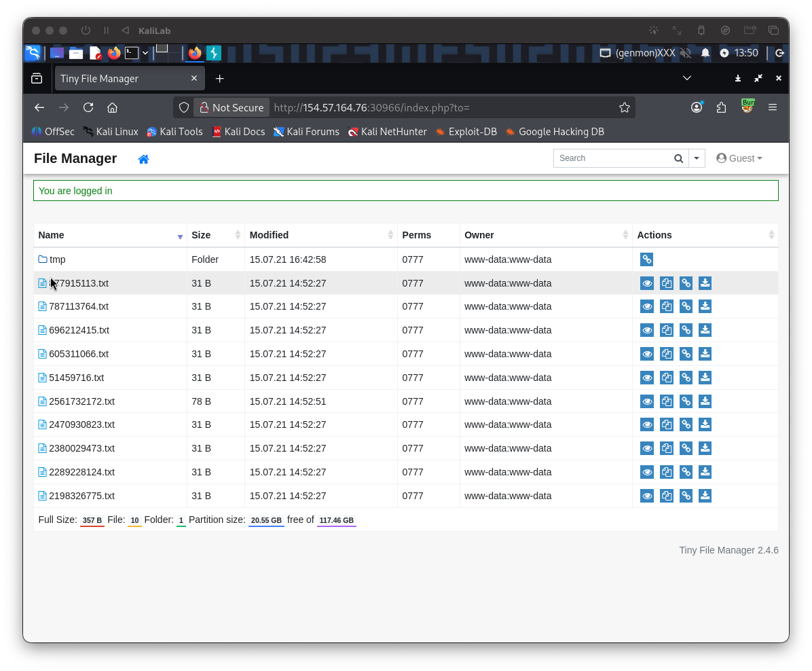
Task: Download the 2198326775.txt file
Action: point(705,496)
